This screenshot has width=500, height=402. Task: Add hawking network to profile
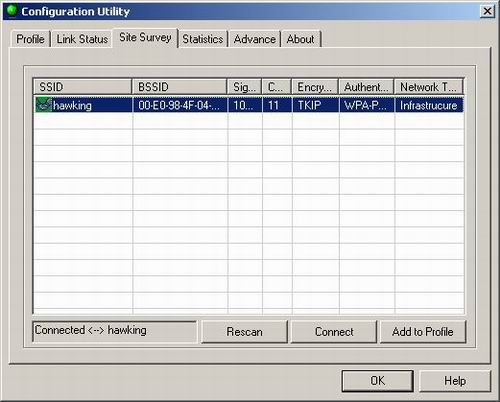[x=423, y=332]
